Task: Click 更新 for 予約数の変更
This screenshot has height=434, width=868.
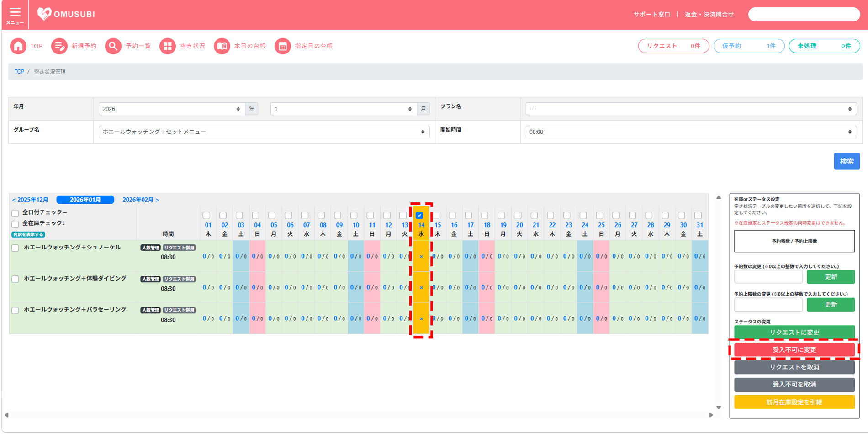Action: click(x=831, y=277)
